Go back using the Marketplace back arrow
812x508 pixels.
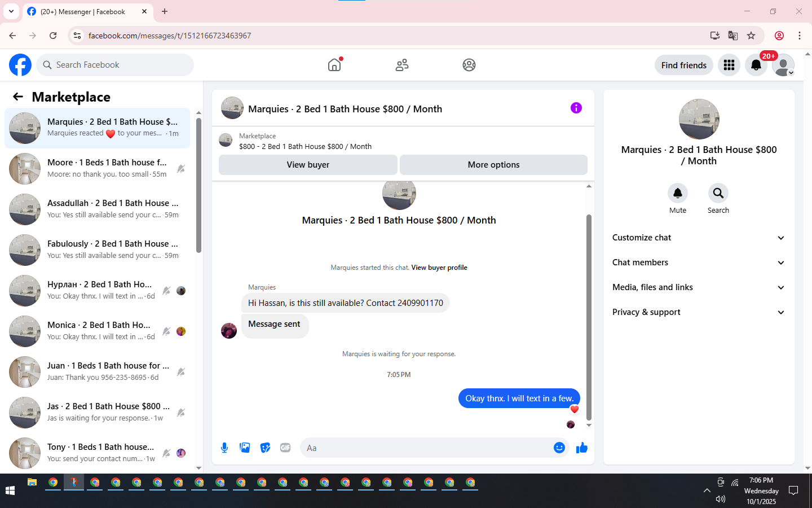click(x=18, y=97)
